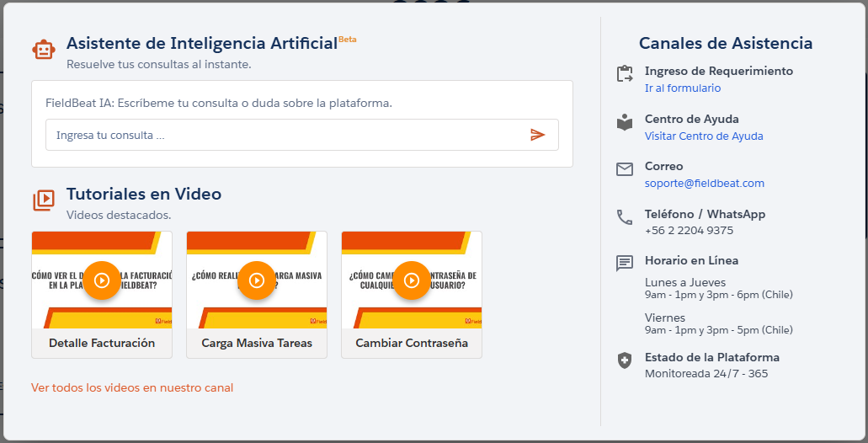The image size is (868, 443).
Task: Click the 'Cambiar Contraseña' card title
Action: coord(412,343)
